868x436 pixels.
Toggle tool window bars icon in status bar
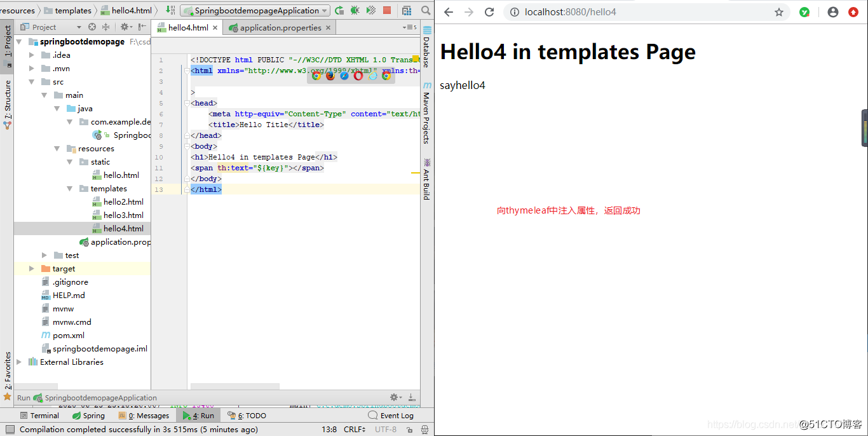[10, 430]
